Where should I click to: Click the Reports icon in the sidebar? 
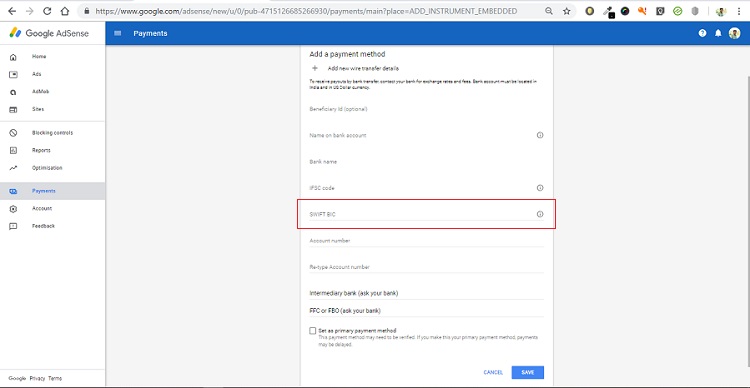[x=13, y=150]
